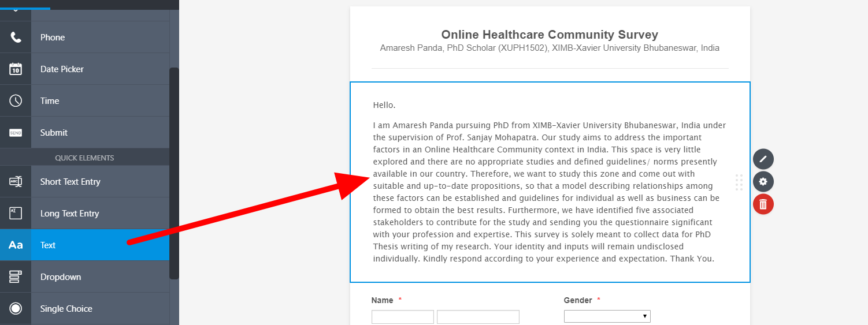Edit text block with pencil icon

point(763,159)
